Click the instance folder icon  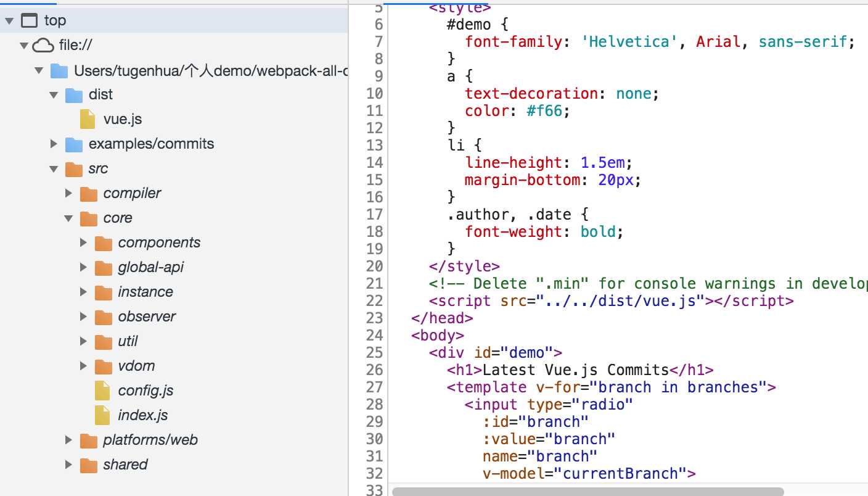pyautogui.click(x=104, y=292)
